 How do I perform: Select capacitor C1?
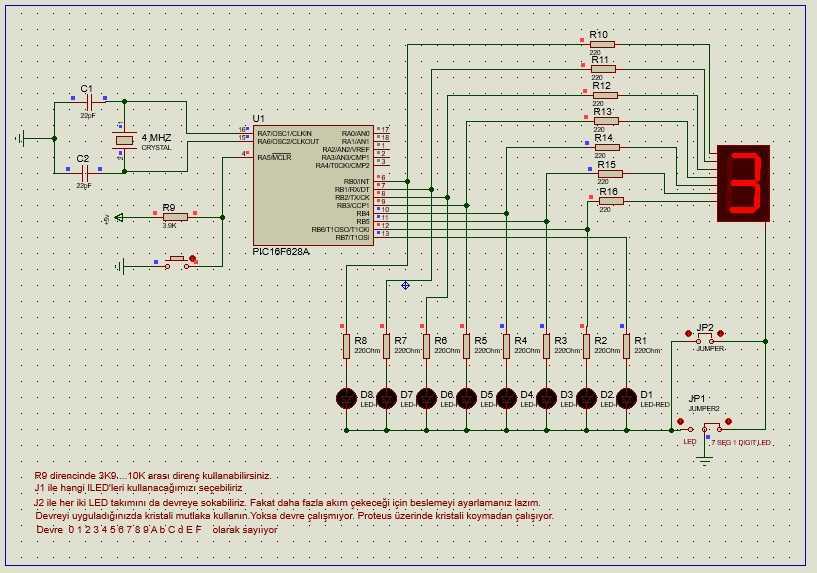(x=89, y=102)
